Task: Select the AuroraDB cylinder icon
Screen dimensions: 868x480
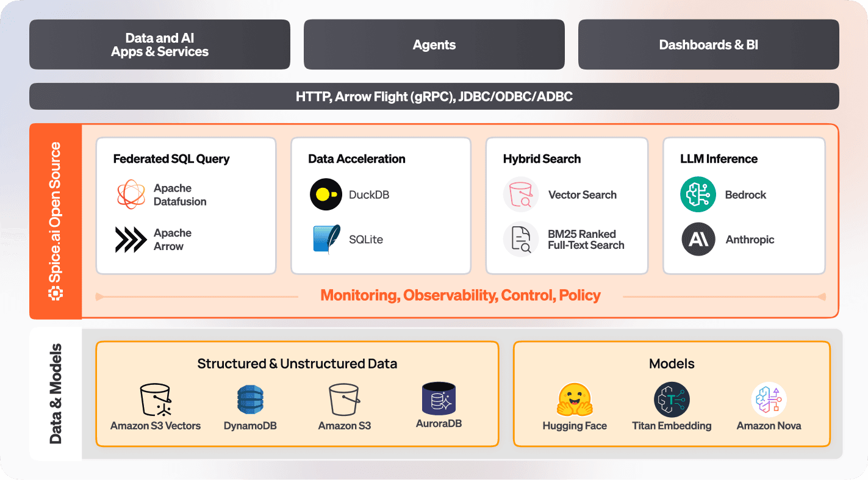Action: (438, 399)
